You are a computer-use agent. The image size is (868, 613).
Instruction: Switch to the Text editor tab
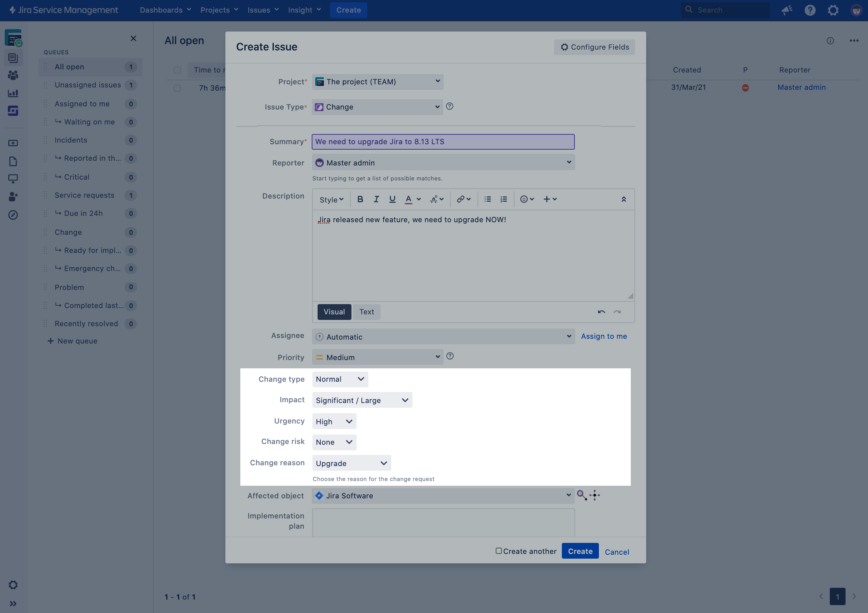[x=366, y=312]
